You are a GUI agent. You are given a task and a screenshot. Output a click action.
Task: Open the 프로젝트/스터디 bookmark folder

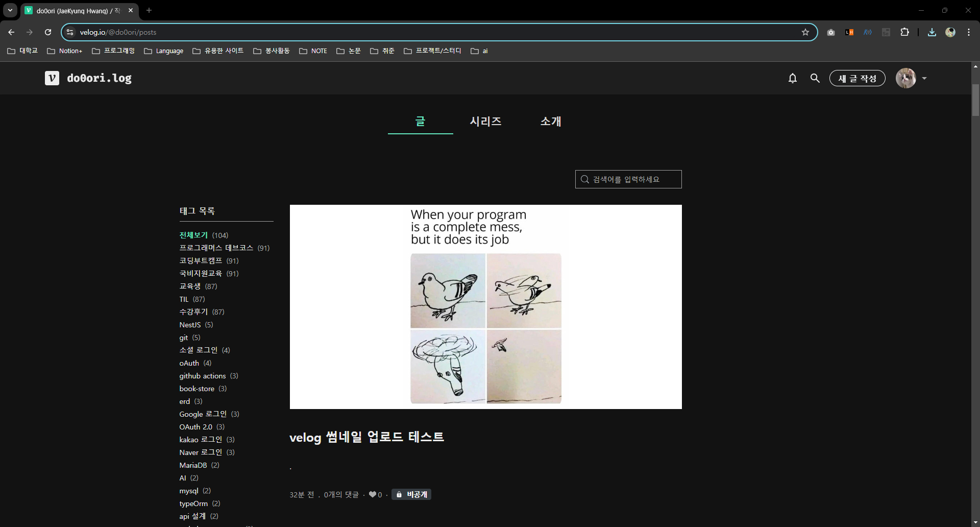coord(432,51)
